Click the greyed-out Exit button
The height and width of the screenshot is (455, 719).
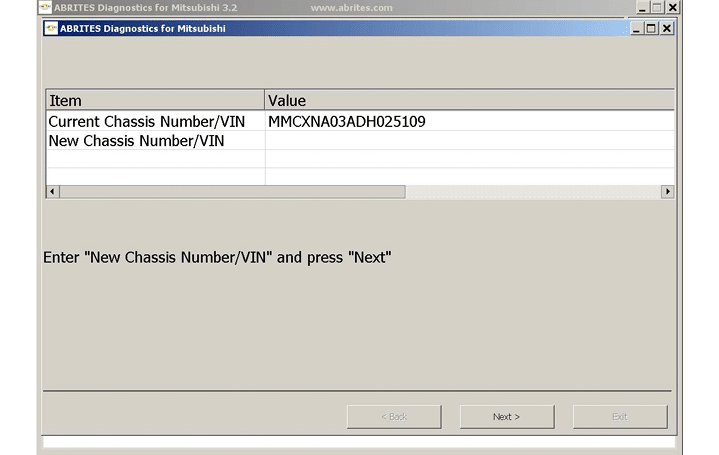pos(619,416)
